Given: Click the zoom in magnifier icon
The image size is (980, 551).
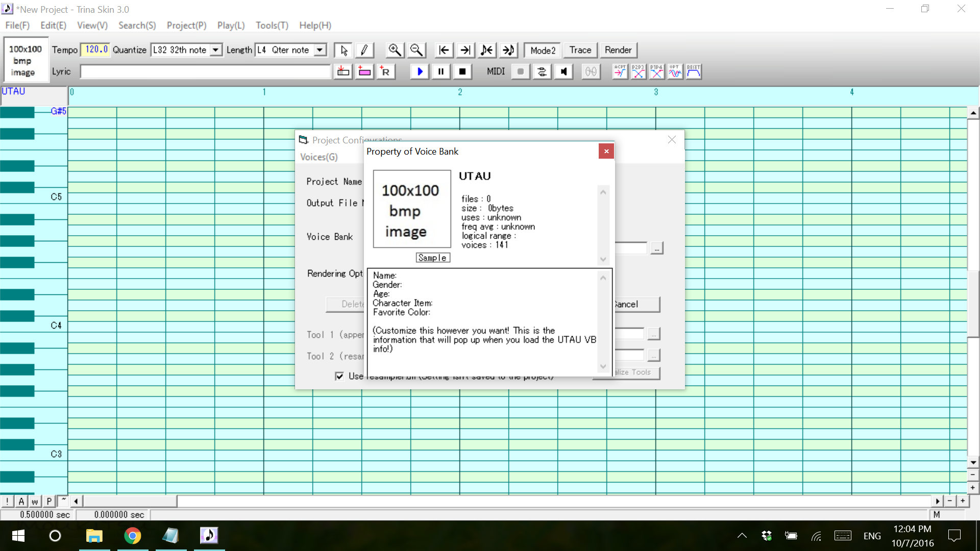Looking at the screenshot, I should [395, 50].
